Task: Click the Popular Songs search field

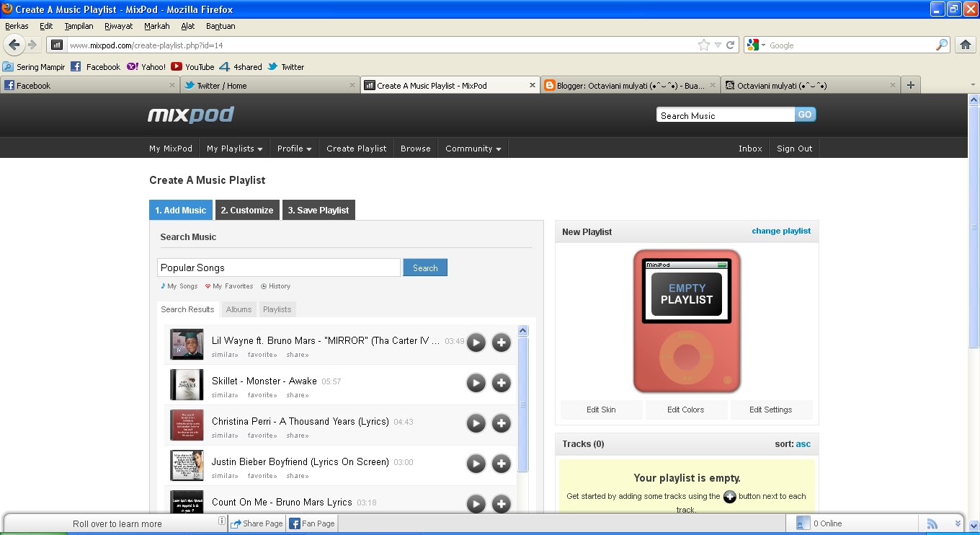Action: click(x=279, y=267)
